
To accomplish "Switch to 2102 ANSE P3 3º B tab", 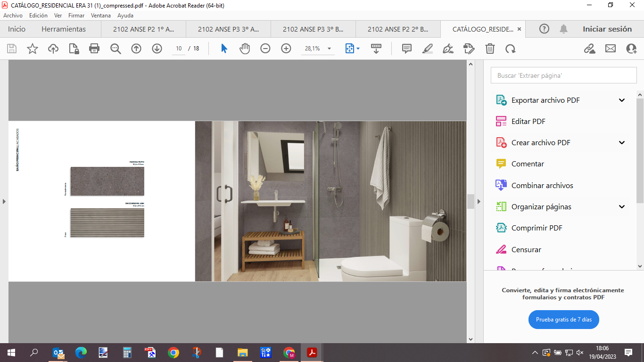I will pos(313,29).
